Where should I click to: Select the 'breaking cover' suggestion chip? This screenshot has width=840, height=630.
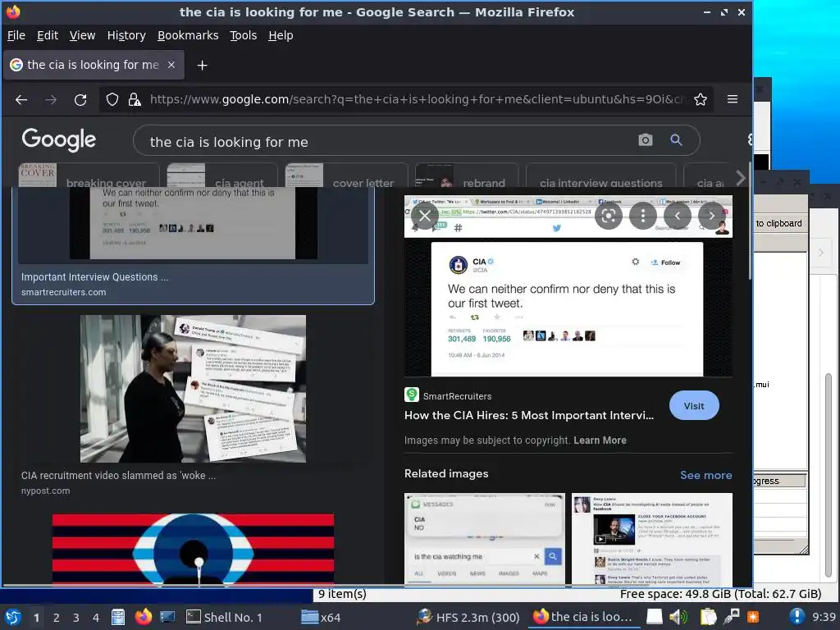pyautogui.click(x=89, y=176)
